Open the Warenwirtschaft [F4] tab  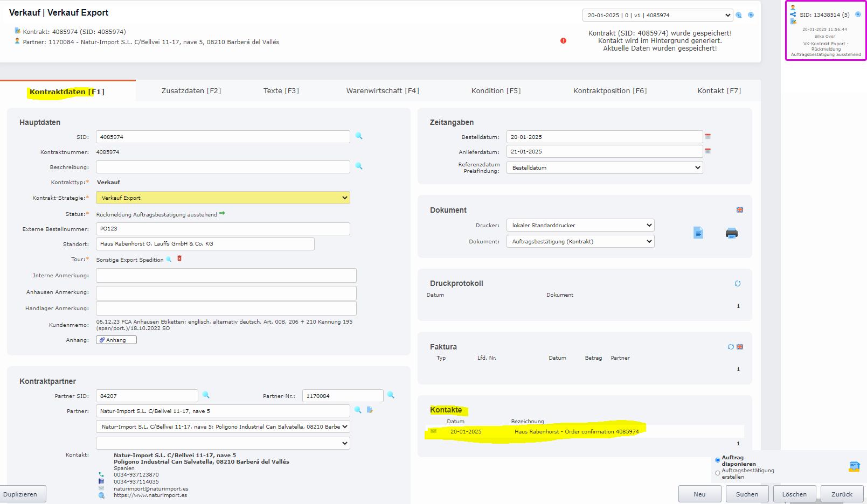tap(382, 91)
